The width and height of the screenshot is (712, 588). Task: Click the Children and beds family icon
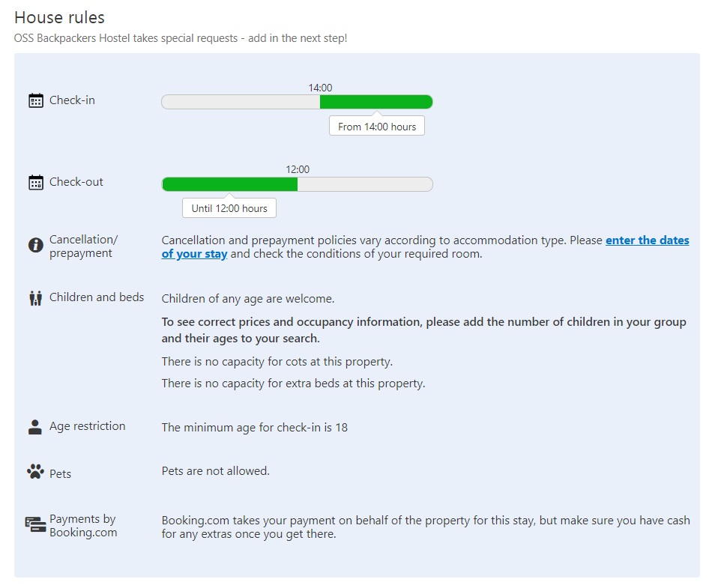pos(35,298)
